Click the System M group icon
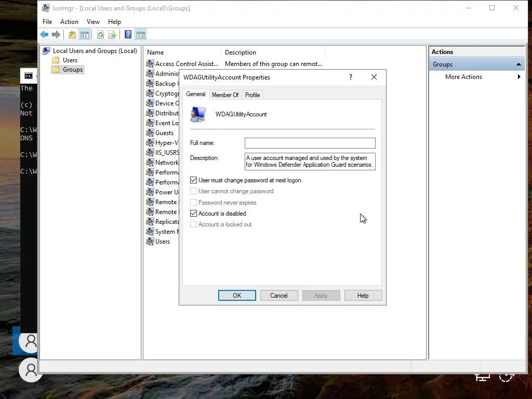 [x=150, y=231]
